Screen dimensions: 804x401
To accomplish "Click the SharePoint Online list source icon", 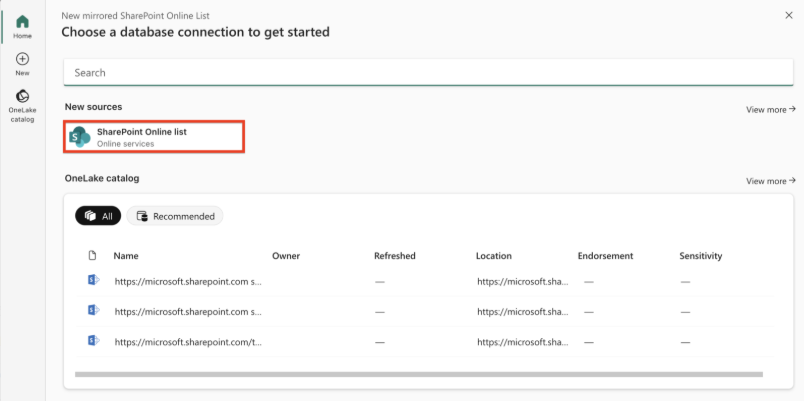I will tap(79, 136).
